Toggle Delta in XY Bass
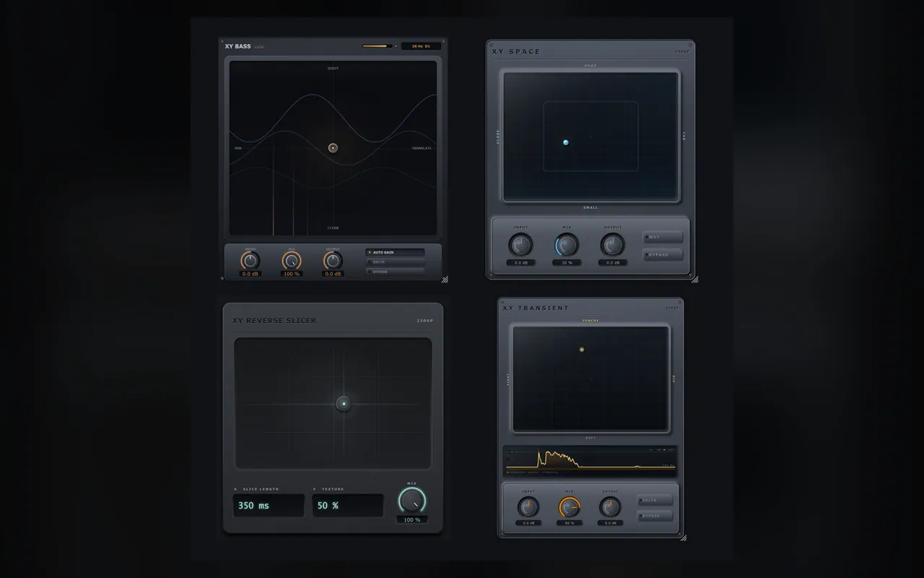Viewport: 924px width, 578px height. [x=395, y=262]
